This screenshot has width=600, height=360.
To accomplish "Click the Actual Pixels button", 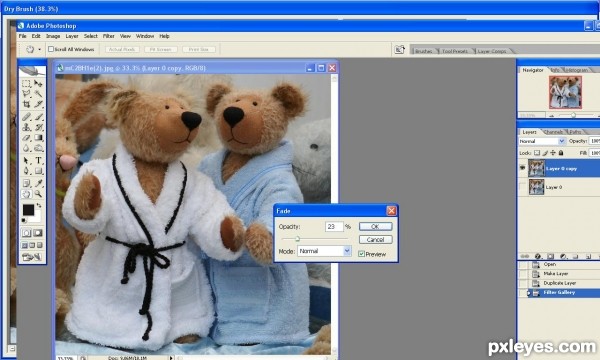I will pyautogui.click(x=122, y=49).
